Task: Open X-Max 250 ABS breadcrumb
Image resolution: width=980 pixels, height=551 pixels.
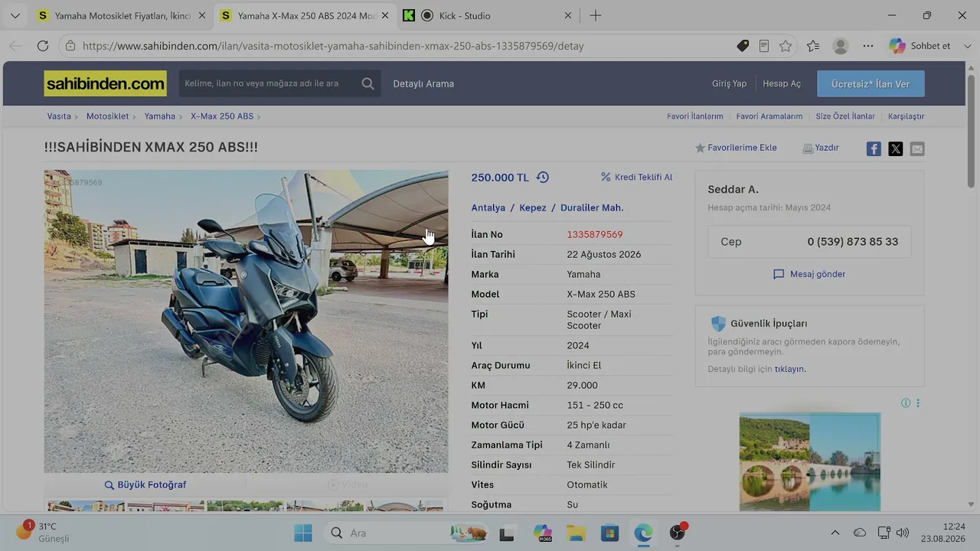Action: pyautogui.click(x=222, y=116)
